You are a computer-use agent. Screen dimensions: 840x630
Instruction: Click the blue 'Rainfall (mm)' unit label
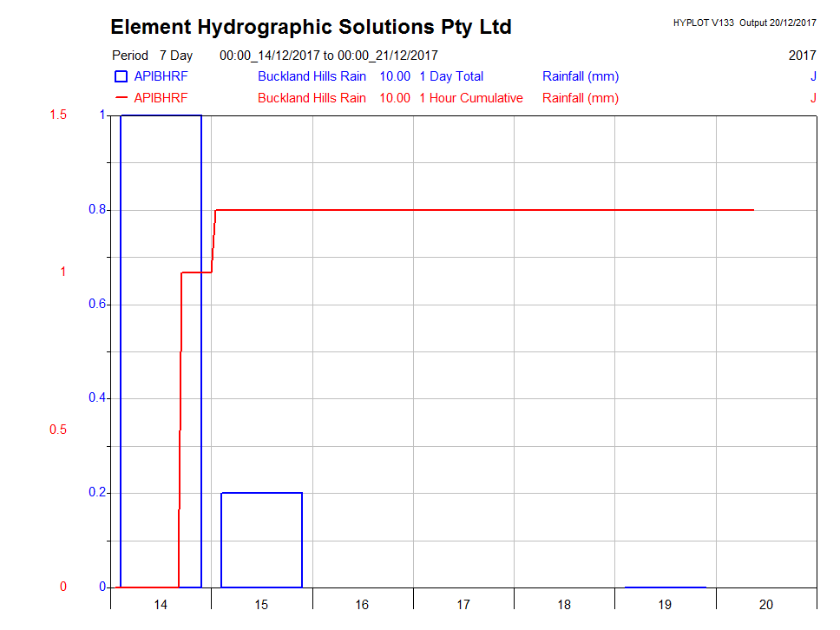point(581,76)
